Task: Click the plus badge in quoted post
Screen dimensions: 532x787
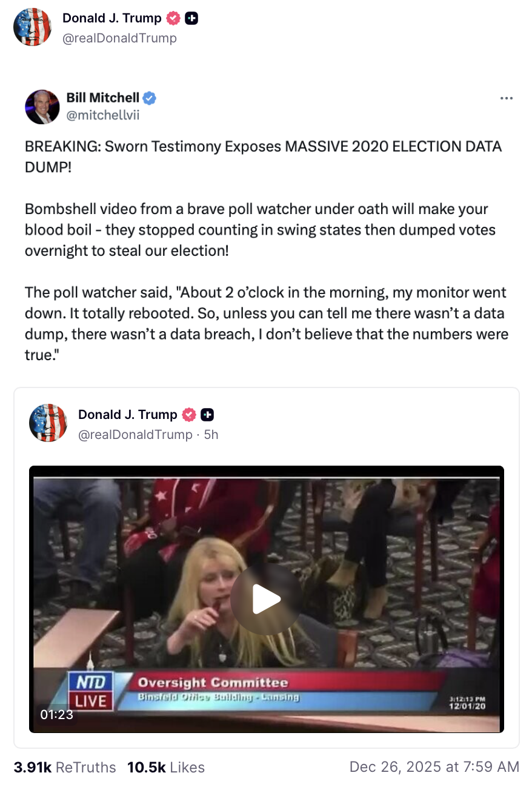Action: (207, 415)
